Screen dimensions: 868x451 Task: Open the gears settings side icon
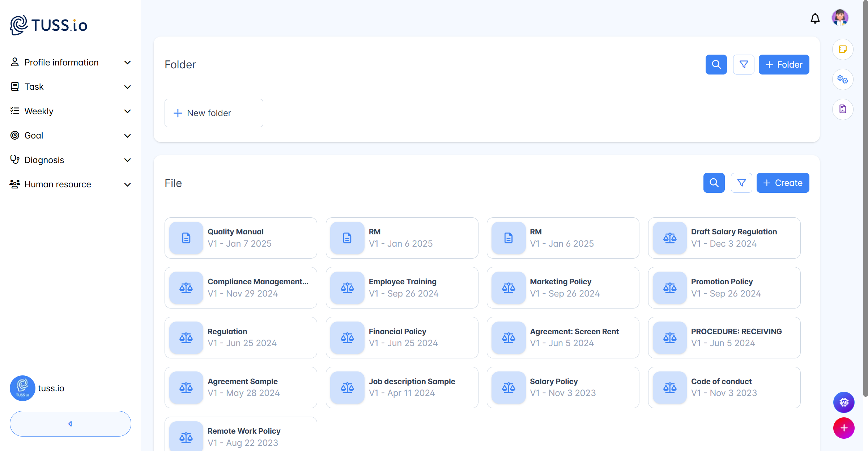[843, 80]
